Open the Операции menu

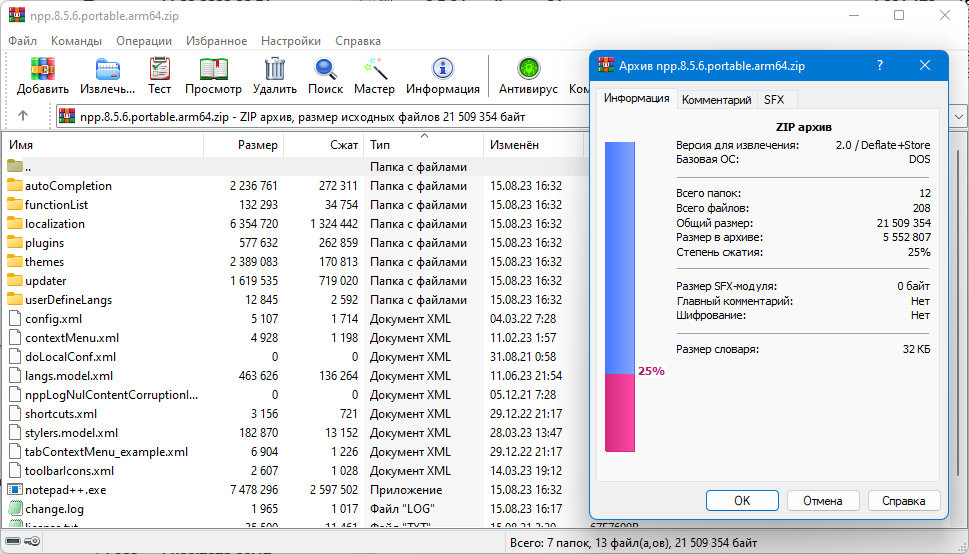[x=143, y=41]
